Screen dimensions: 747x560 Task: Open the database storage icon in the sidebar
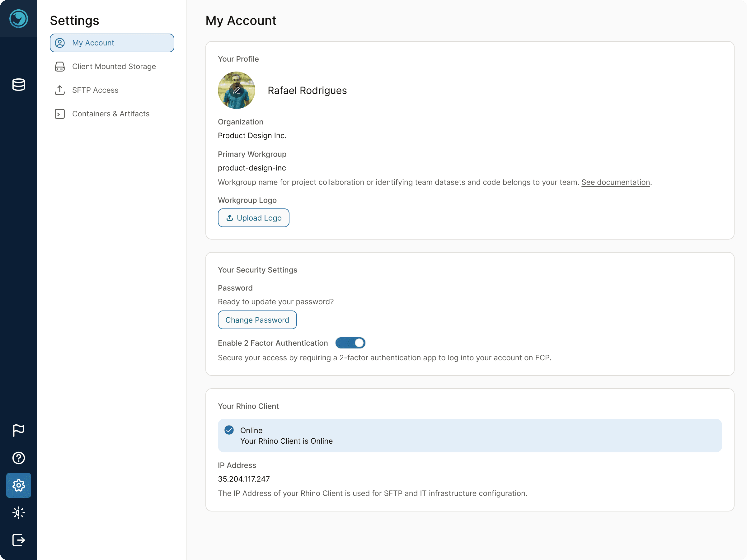coord(19,85)
